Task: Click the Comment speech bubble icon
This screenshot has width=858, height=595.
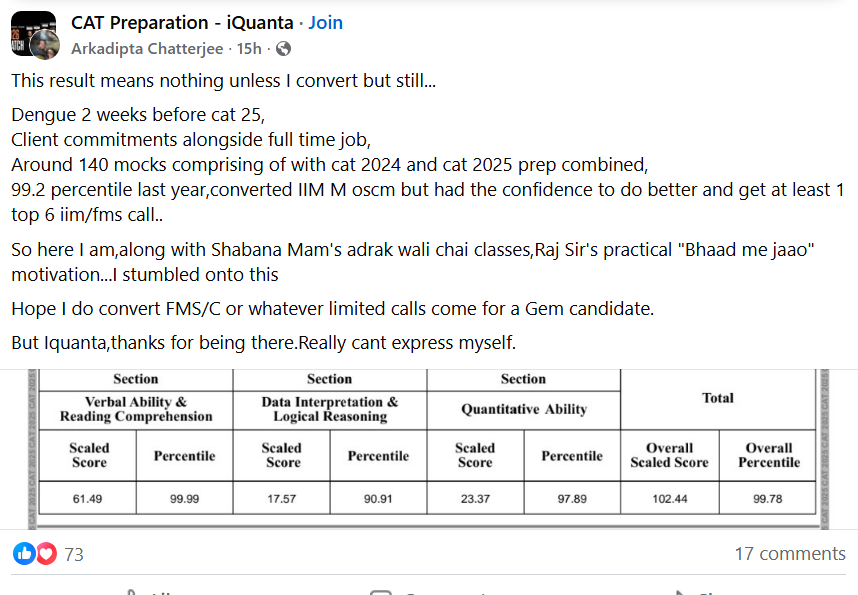Action: click(380, 592)
